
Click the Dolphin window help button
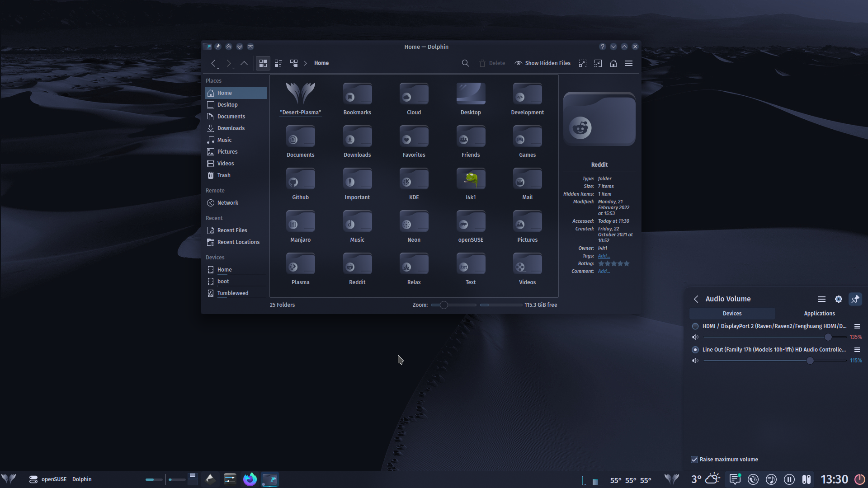pos(602,47)
